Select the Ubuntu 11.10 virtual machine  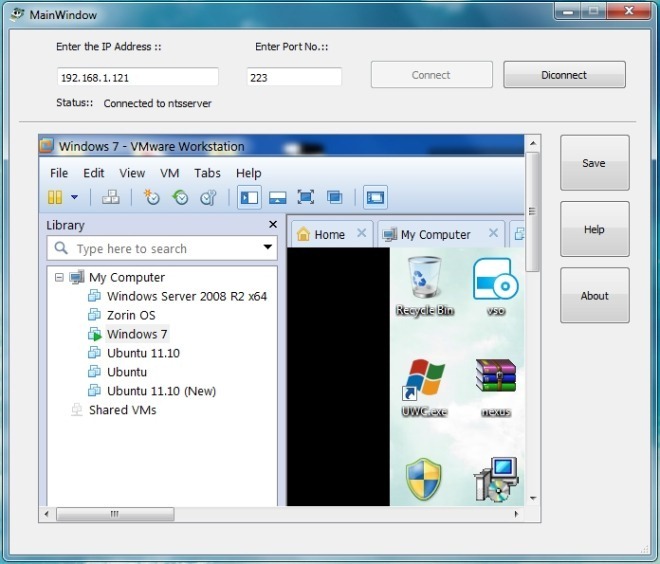point(143,353)
